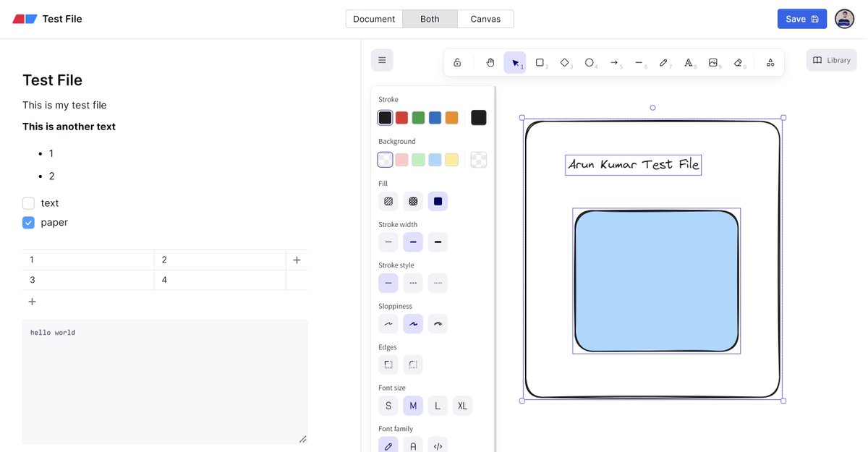Open the Library panel

831,60
